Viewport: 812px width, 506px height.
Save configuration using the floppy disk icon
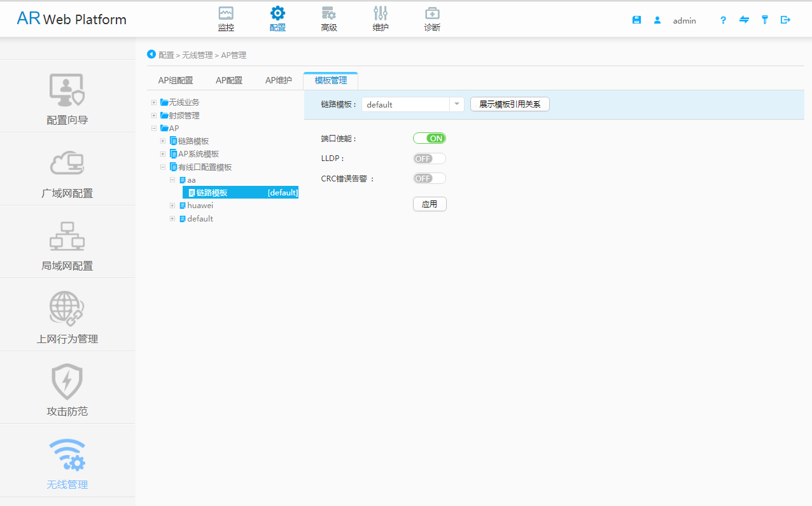(x=636, y=20)
